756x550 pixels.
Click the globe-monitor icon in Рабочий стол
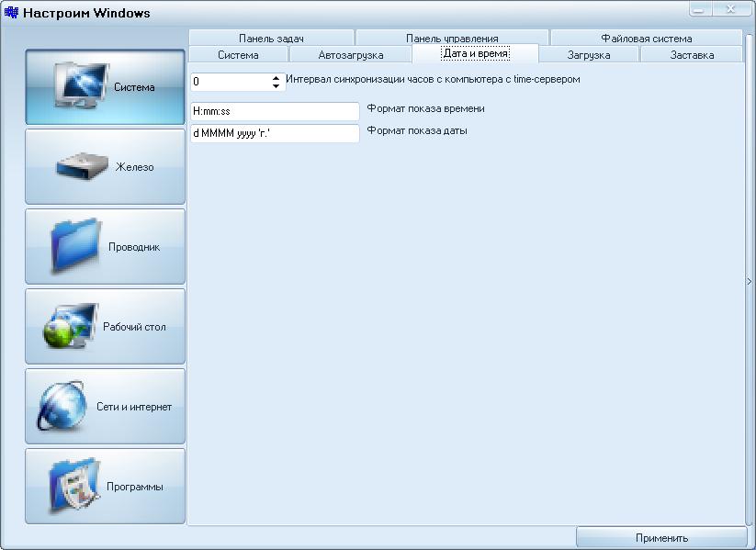coord(70,326)
